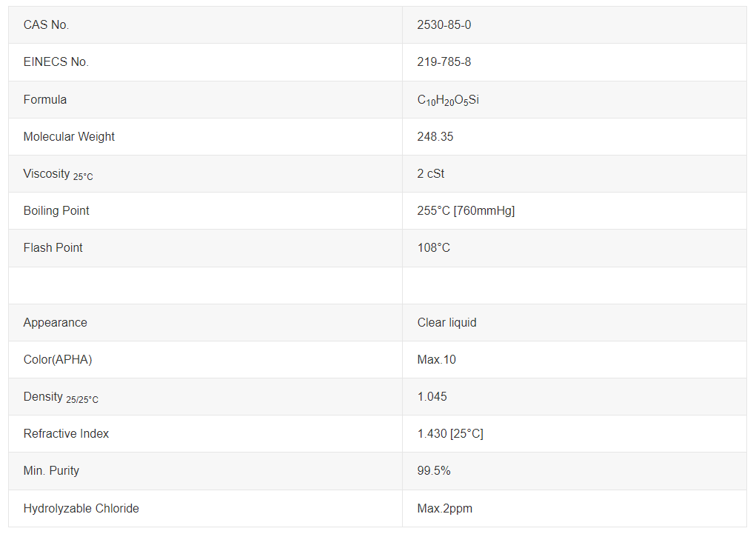Screen dimensions: 756x534
Task: Click the Viscosity 25°C label
Action: (x=58, y=174)
